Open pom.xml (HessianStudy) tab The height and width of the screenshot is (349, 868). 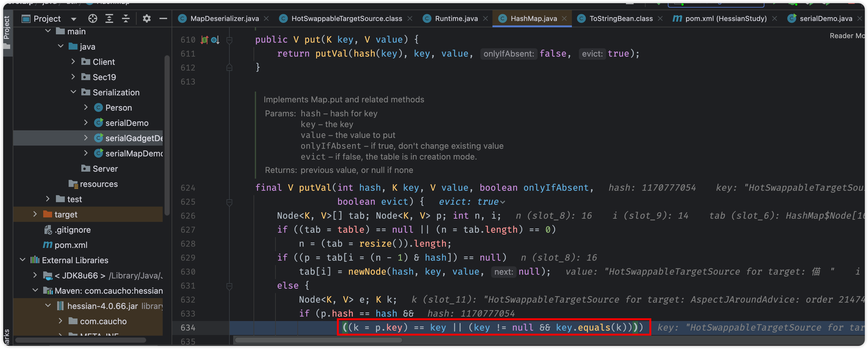(726, 18)
